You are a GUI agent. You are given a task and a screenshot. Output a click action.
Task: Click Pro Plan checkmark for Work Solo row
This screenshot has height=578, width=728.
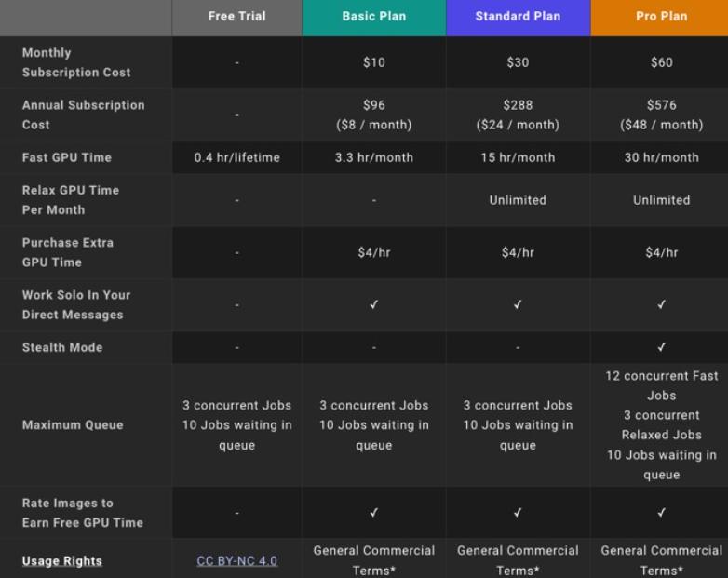click(662, 304)
